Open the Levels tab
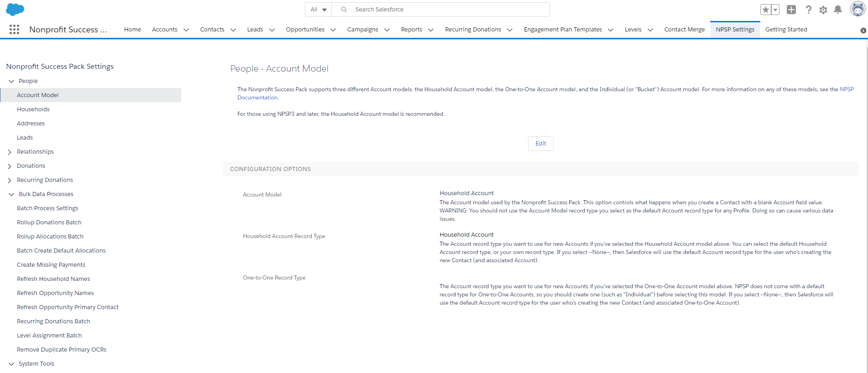 [x=633, y=30]
